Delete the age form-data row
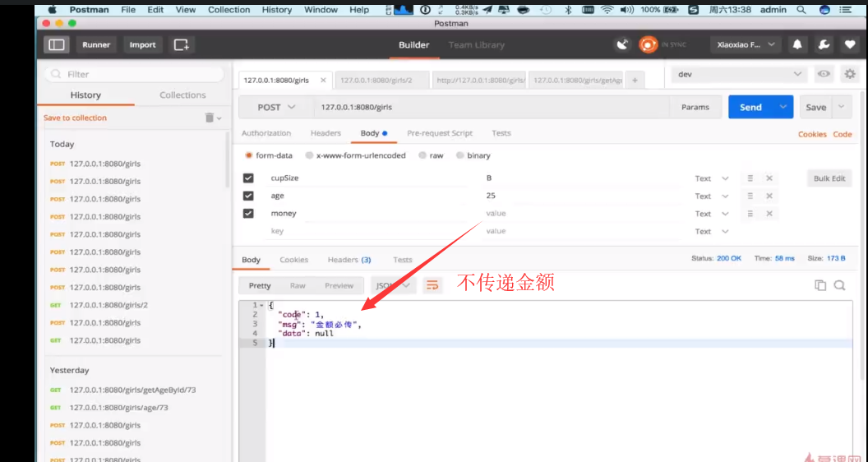This screenshot has width=868, height=462. point(769,196)
